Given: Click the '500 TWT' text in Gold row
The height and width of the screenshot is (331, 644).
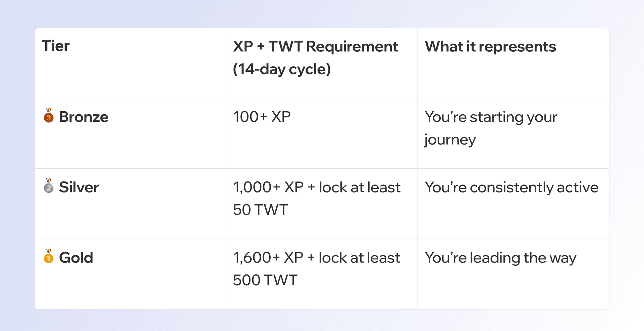Looking at the screenshot, I should 265,280.
